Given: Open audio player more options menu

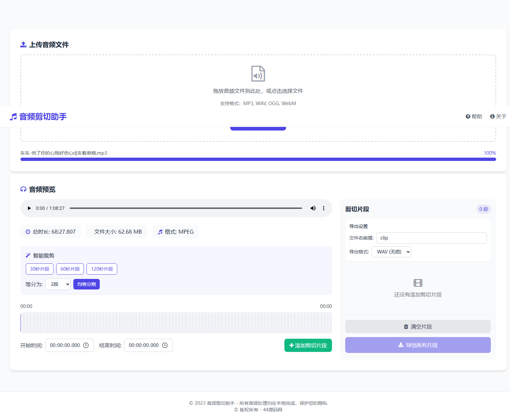Looking at the screenshot, I should [x=324, y=208].
